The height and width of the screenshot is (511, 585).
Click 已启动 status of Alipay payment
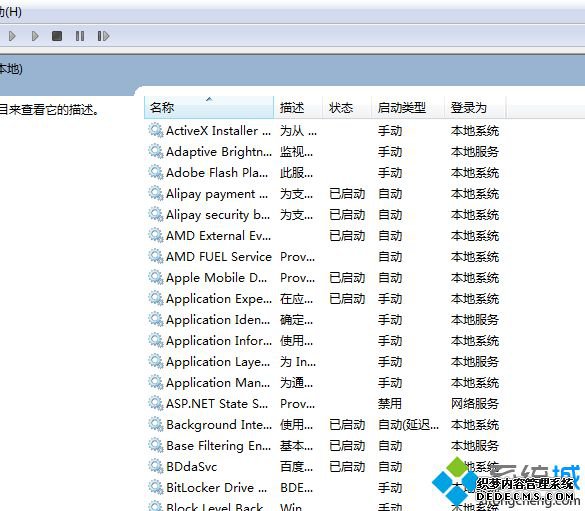(347, 194)
